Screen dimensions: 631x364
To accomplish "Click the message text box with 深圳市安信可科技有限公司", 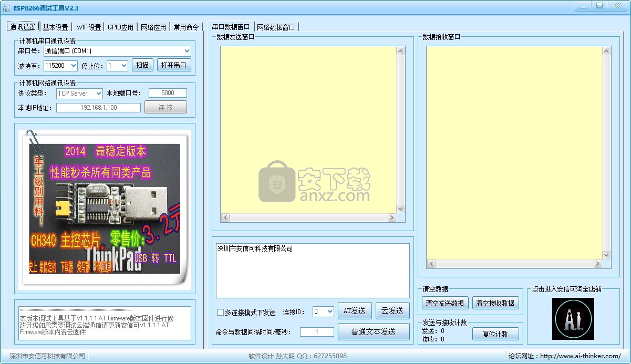I will point(313,271).
